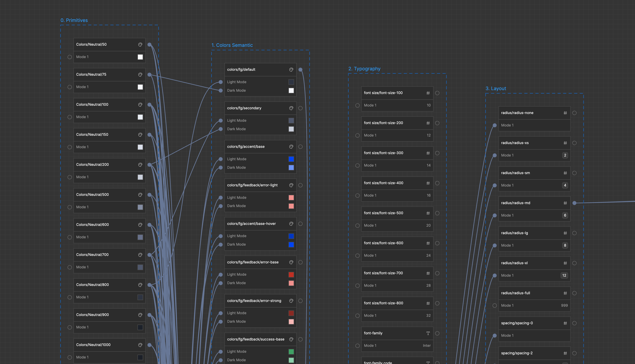Click the palette icon on Colors/Neutral/1000
The image size is (635, 364).
tap(140, 345)
